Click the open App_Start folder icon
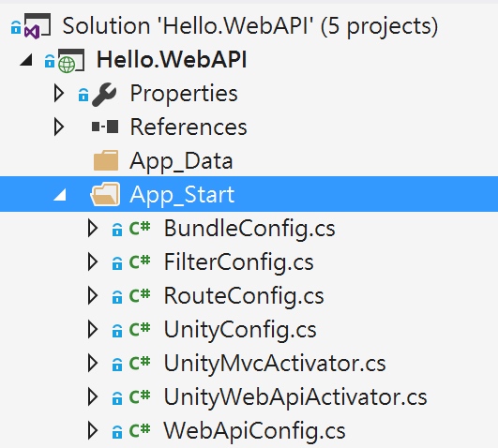Screen dimensions: 498x448 (x=105, y=194)
